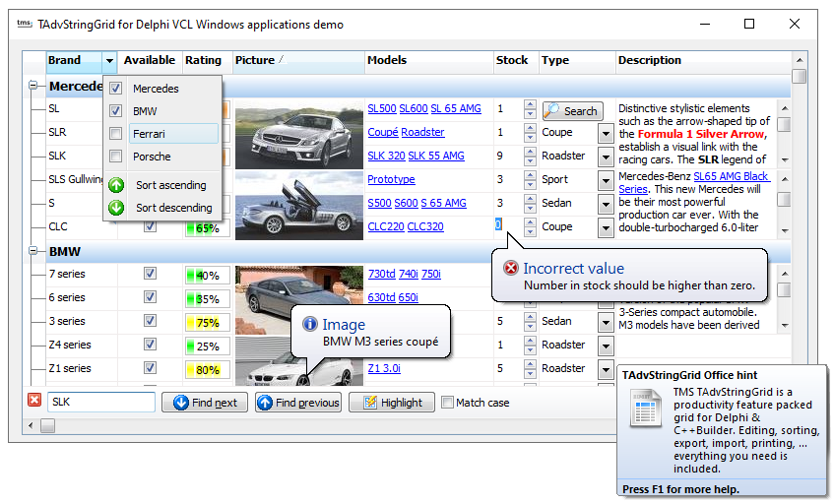Image resolution: width=834 pixels, height=504 pixels.
Task: Click the description scrollbar down arrow in SL row
Action: point(785,160)
